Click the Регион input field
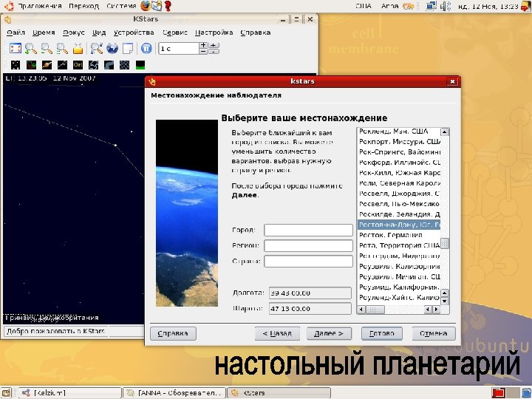532x399 pixels. click(308, 245)
